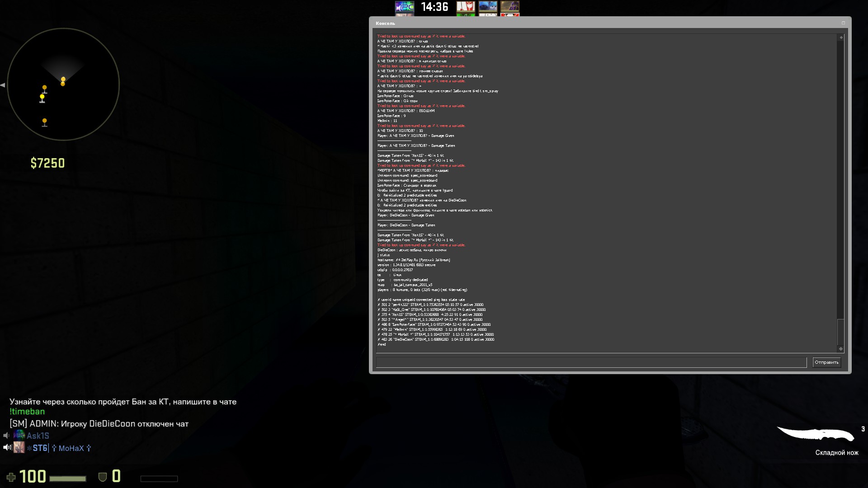The height and width of the screenshot is (488, 868).
Task: Click the muted speaker icon next to Ask1S
Action: pos(6,436)
